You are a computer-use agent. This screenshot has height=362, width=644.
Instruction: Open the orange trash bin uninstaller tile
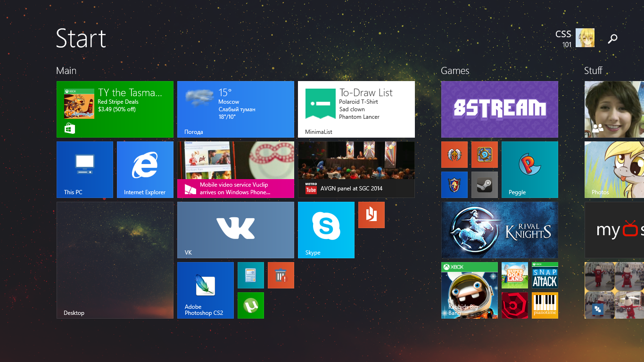281,275
